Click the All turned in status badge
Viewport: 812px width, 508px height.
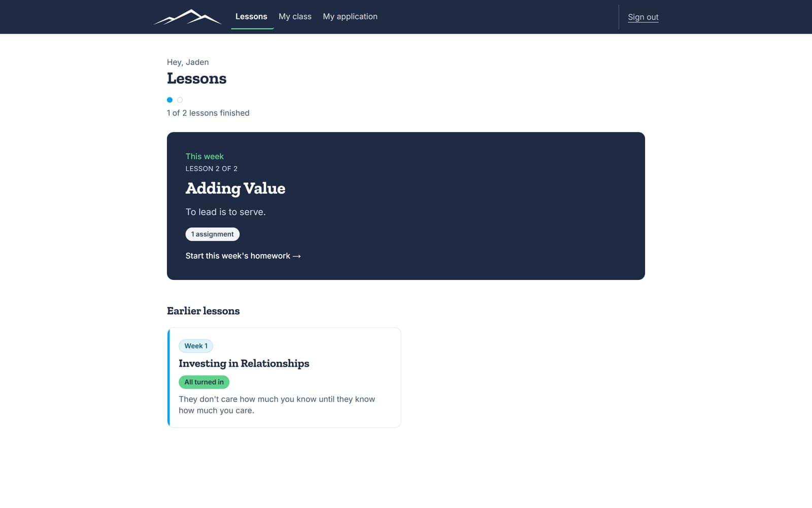[204, 382]
